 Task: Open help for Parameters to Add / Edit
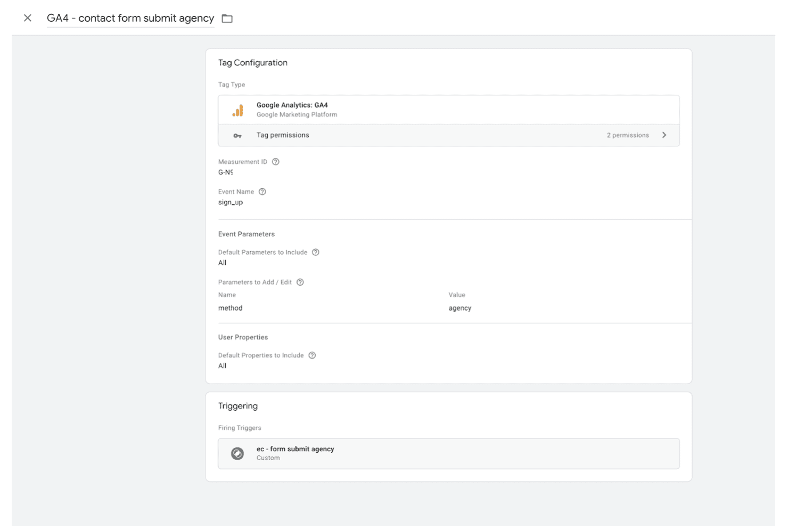(x=300, y=282)
